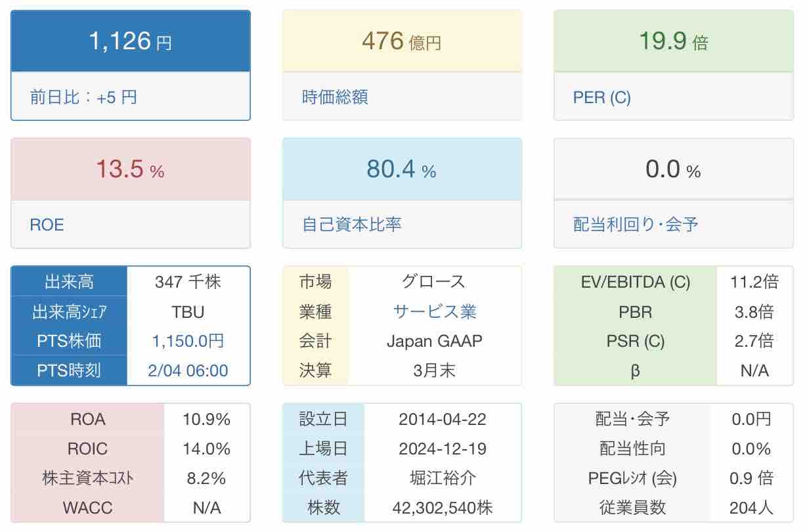
Task: Click the 476 億円 market cap value
Action: coord(401,41)
